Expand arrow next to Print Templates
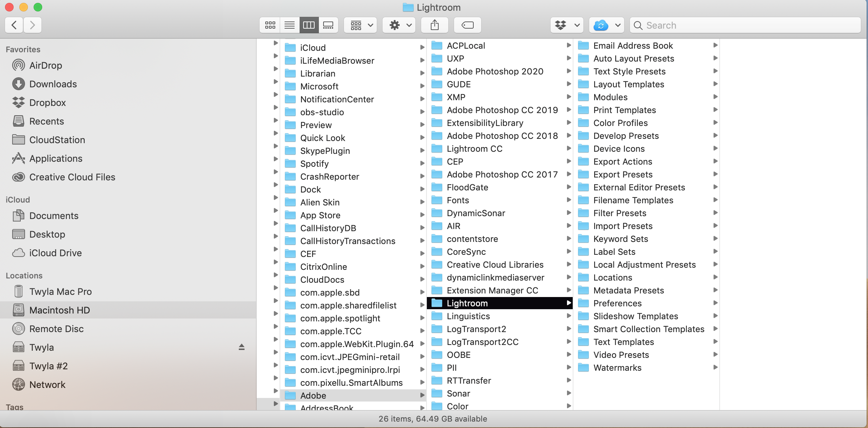 (x=715, y=110)
